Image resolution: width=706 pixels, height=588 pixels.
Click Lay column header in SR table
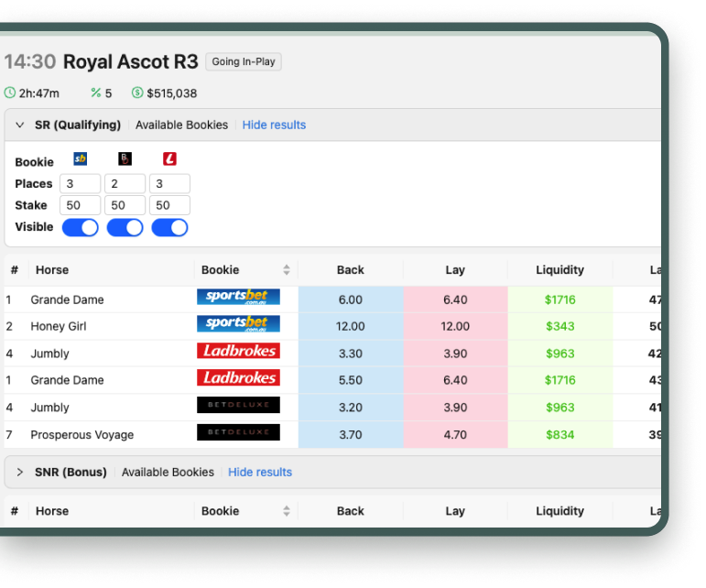tap(455, 269)
